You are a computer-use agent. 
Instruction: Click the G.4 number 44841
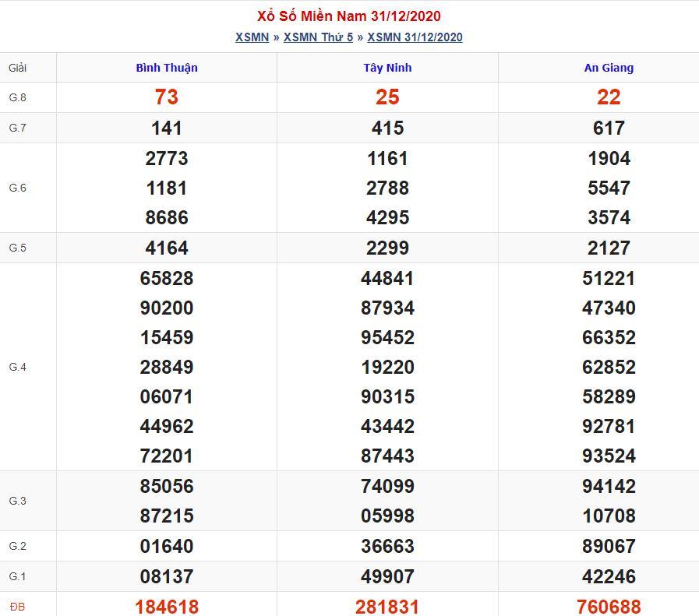(387, 278)
